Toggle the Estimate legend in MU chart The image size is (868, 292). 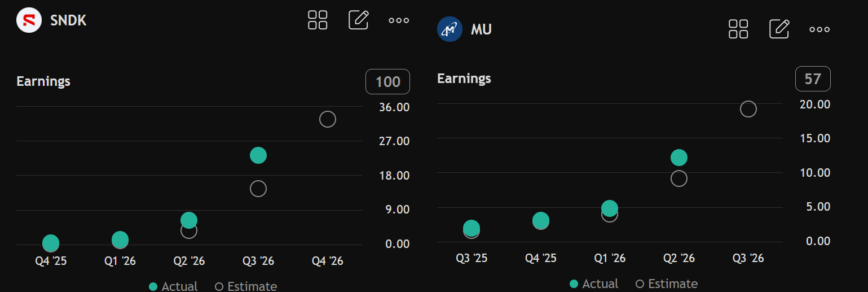click(667, 284)
